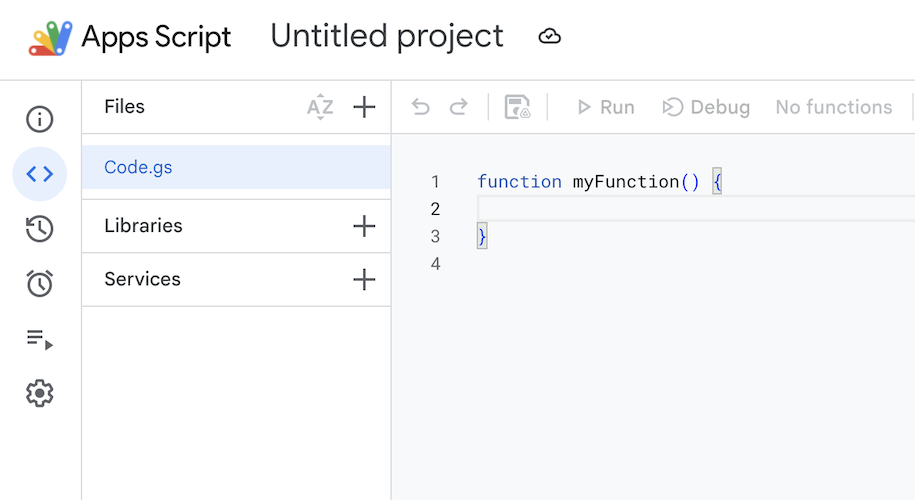Click the Services section label
Viewport: 915px width, 500px height.
[142, 279]
